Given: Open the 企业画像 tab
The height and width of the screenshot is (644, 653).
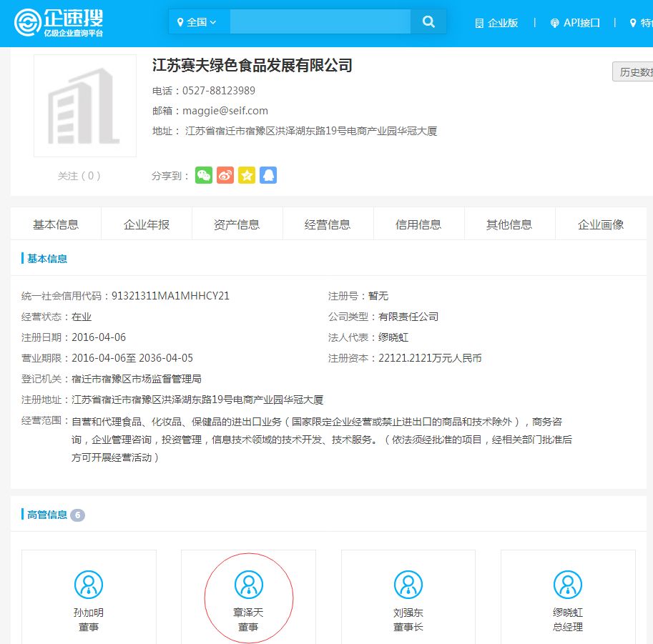Looking at the screenshot, I should (600, 224).
